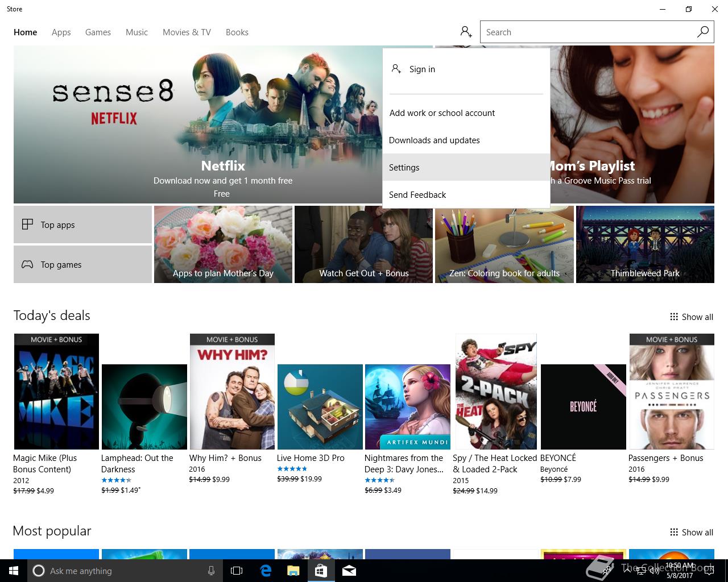Image resolution: width=728 pixels, height=582 pixels.
Task: Open the Watch Get Out + Bonus tile
Action: [363, 244]
